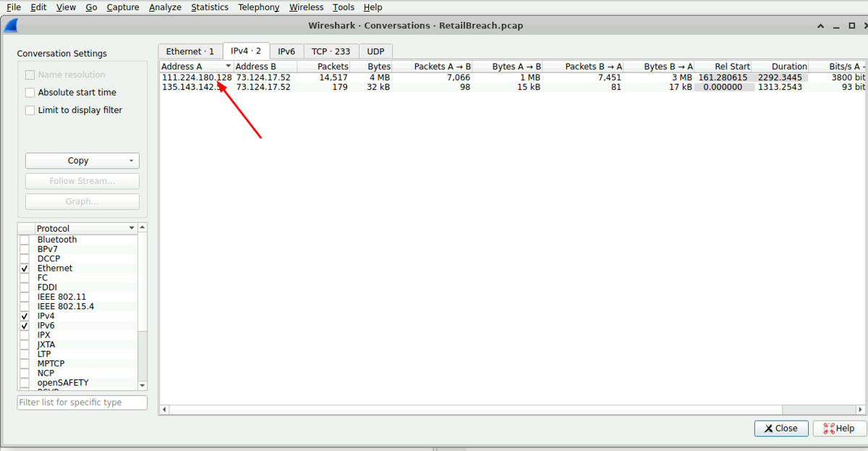Screen dimensions: 868x451
Task: Click the Filter list for specific type field
Action: (82, 402)
